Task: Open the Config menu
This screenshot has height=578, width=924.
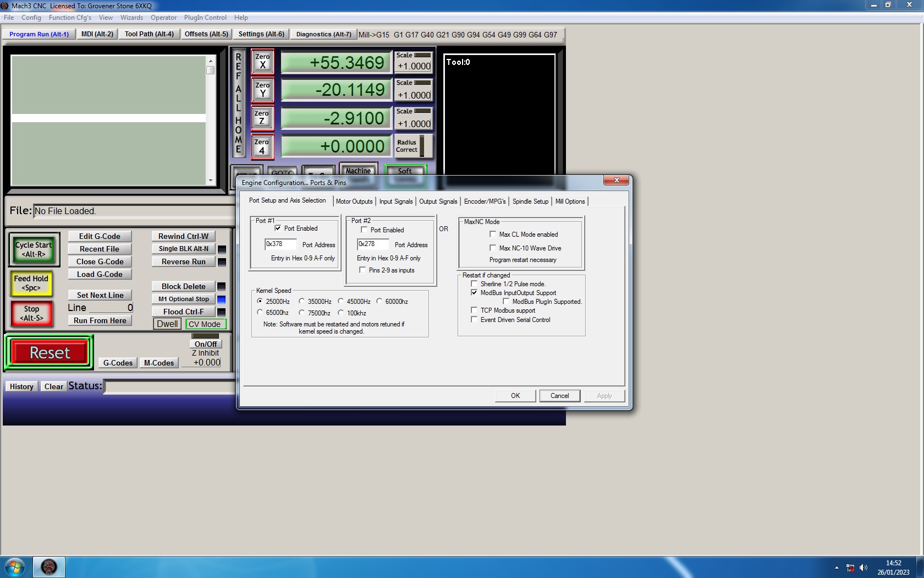Action: click(x=31, y=18)
